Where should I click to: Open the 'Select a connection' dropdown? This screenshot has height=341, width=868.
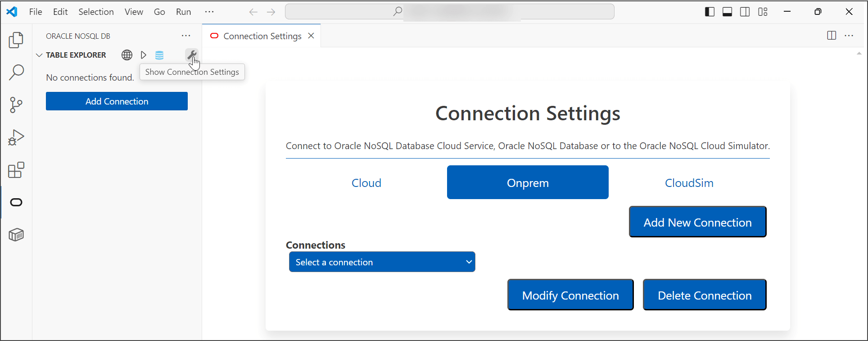coord(382,262)
